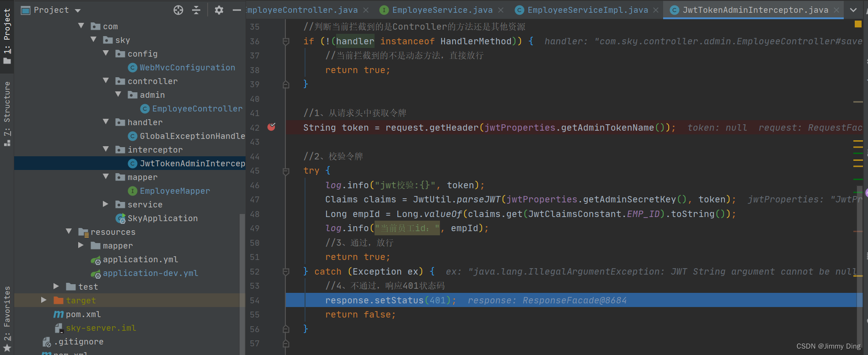The image size is (868, 355).
Task: Open SkyApplication class
Action: (x=162, y=218)
